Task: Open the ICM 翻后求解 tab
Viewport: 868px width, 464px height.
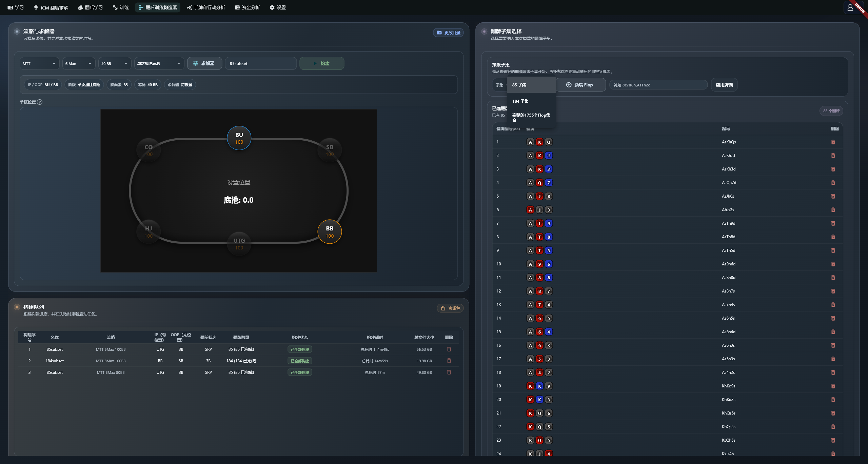Action: [51, 7]
